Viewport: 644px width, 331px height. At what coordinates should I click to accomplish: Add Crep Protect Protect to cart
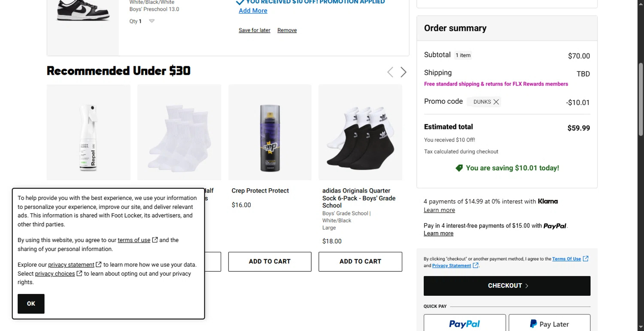coord(270,261)
